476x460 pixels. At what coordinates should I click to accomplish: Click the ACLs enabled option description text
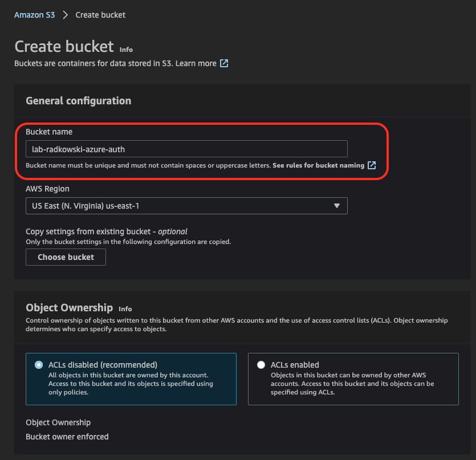coord(352,384)
